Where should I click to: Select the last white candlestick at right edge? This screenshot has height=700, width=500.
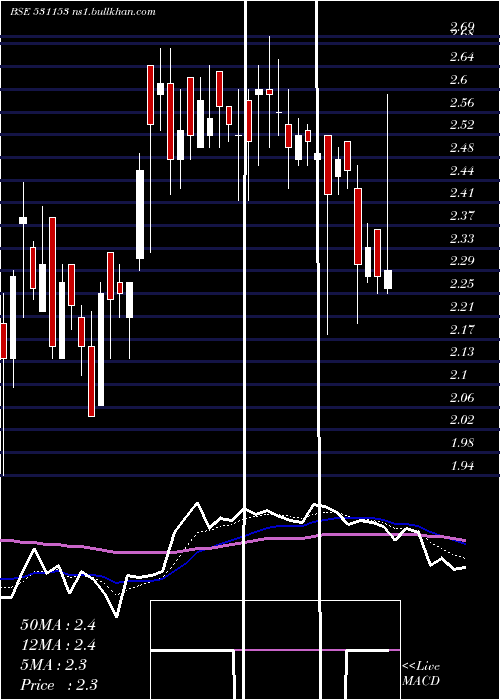coord(388,279)
